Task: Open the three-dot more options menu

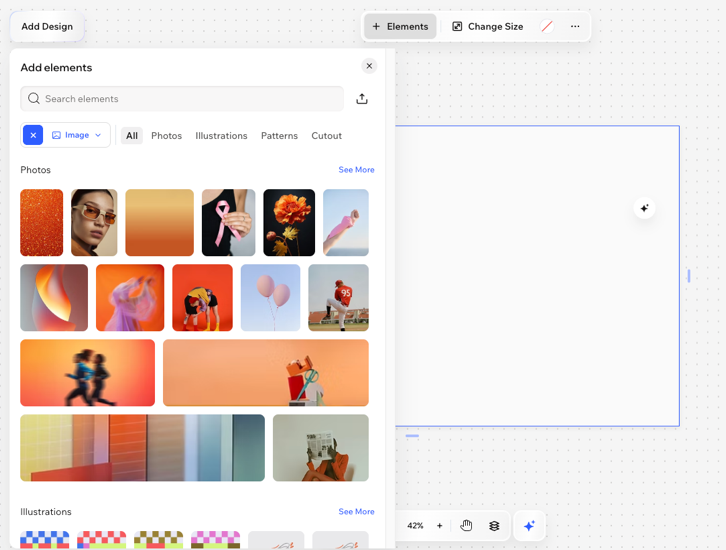Action: point(575,27)
